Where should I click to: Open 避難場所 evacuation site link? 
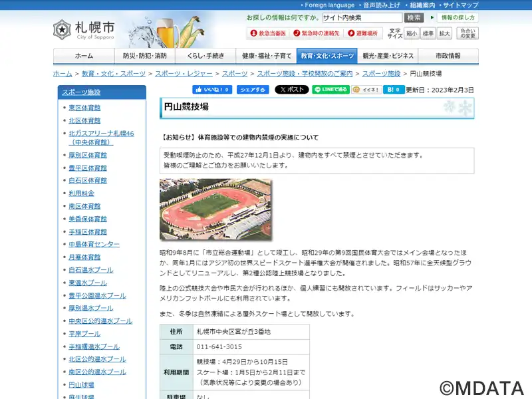362,33
